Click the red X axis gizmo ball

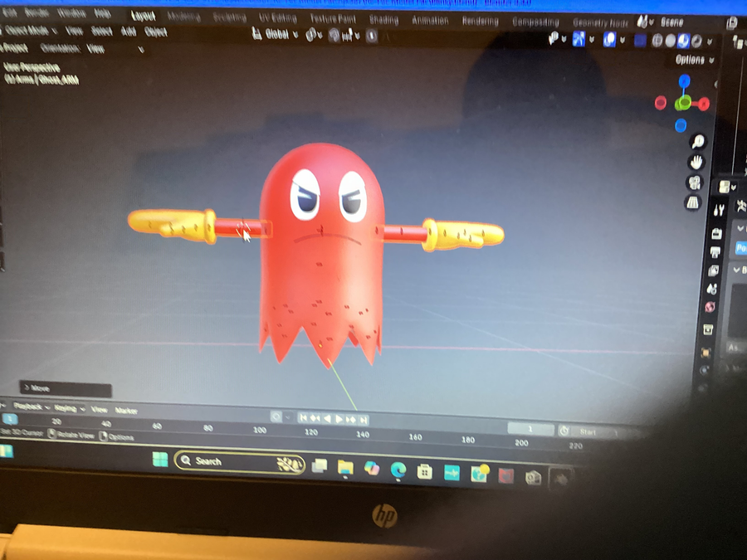pos(704,104)
